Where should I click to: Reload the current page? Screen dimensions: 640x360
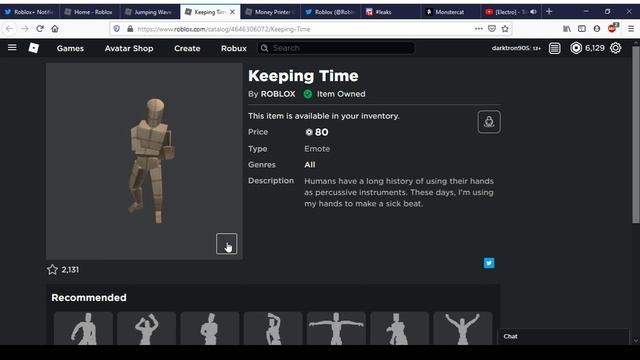tap(40, 29)
